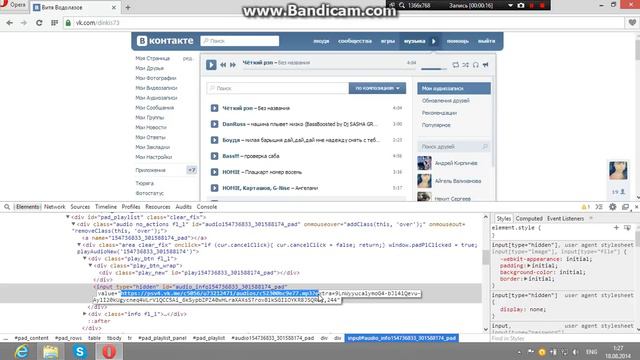Play the 'Bass!!! – проверка саба' track
Screen dimensions: 640x360
214,156
